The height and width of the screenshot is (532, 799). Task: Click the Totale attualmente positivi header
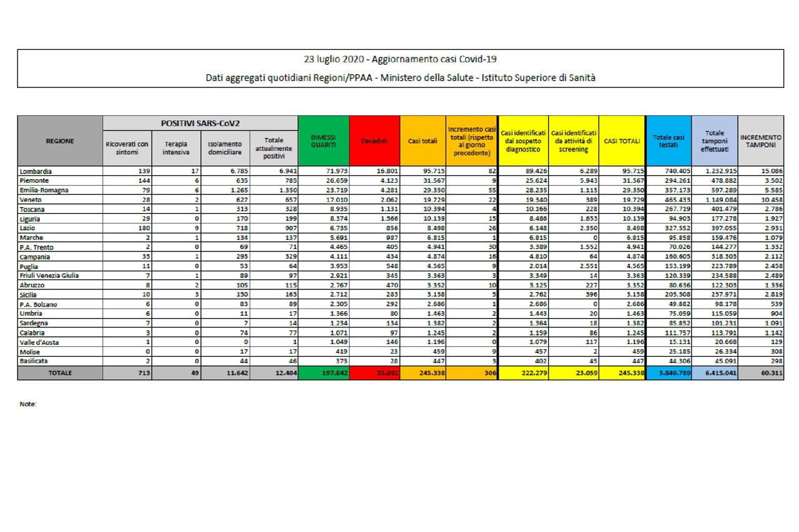click(274, 148)
